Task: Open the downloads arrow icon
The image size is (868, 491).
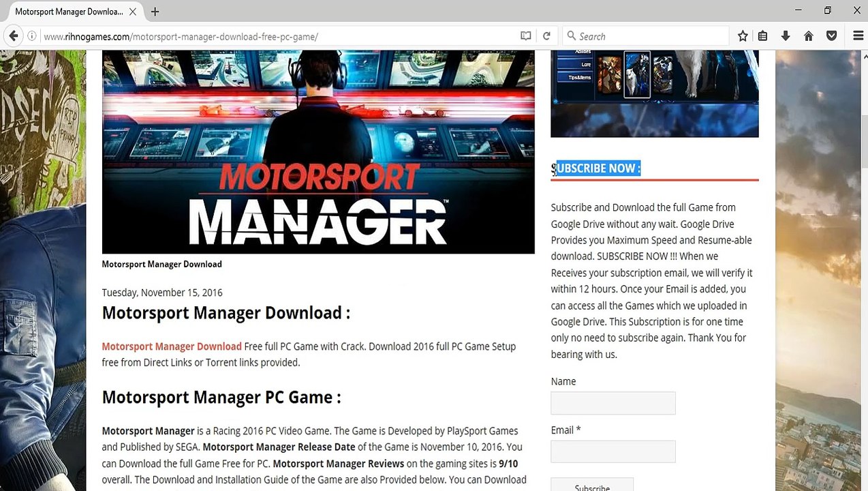Action: pos(786,36)
